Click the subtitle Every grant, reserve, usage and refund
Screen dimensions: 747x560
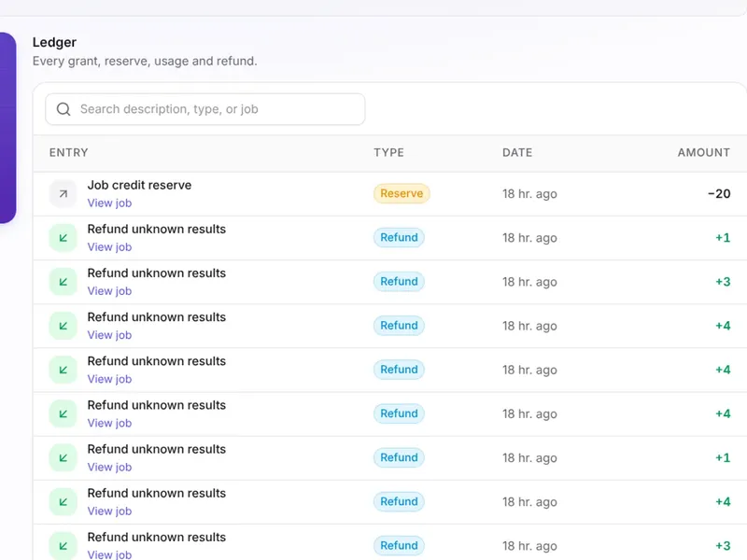145,61
